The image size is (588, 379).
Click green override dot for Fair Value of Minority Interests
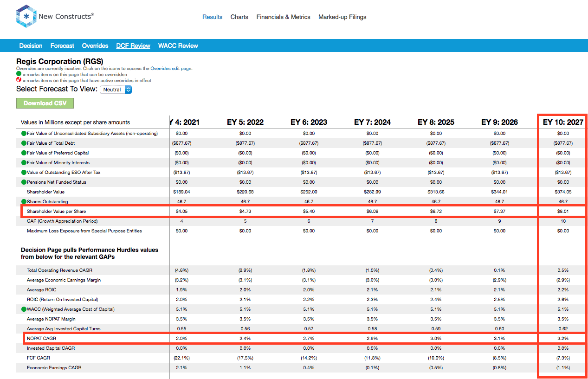click(24, 163)
